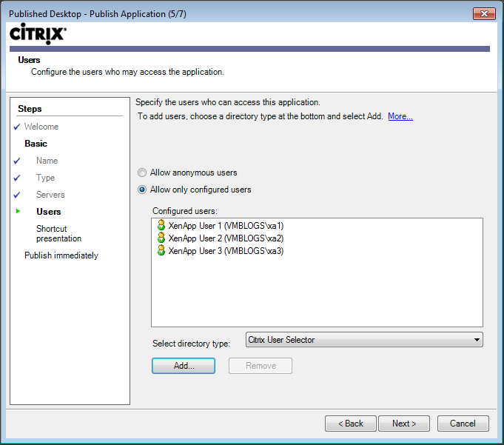Select XenApp User 3 (VMBLOGS\xa3) entry

226,251
